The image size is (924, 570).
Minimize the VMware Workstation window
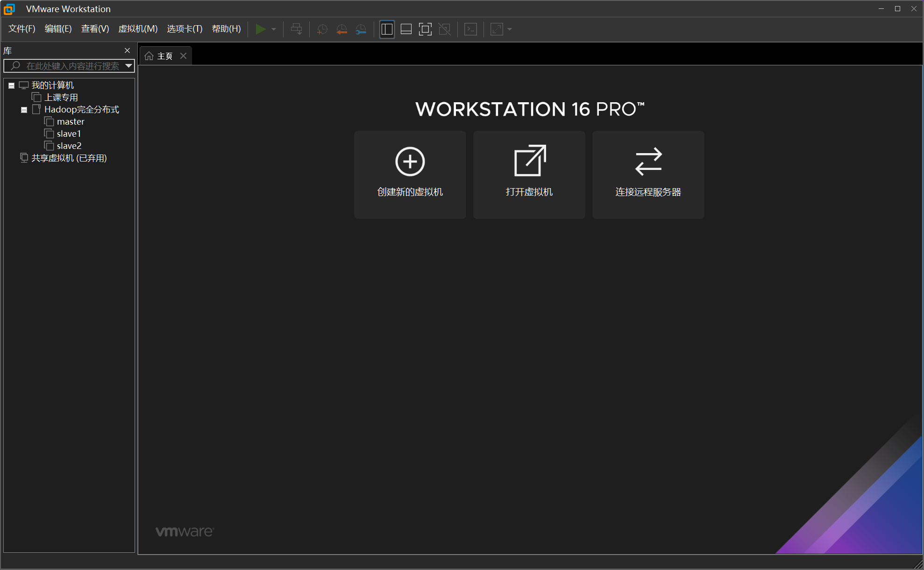881,9
